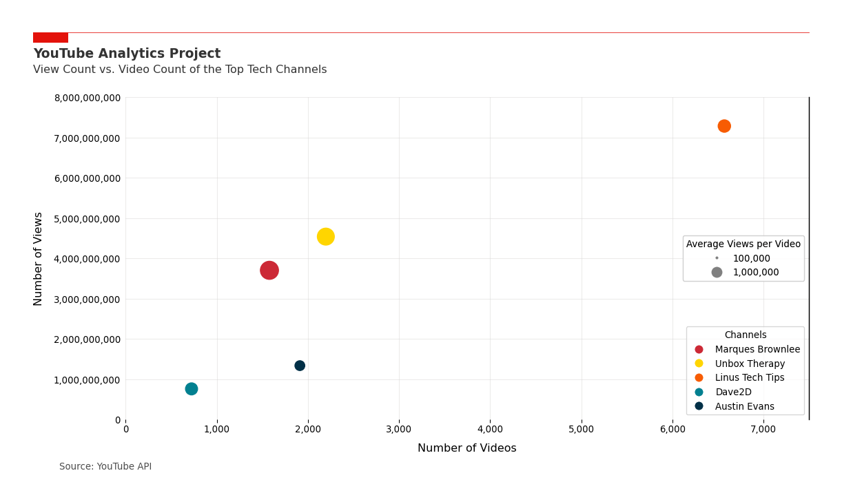The height and width of the screenshot is (504, 842).
Task: Click the '7,000' x-axis tick label
Action: point(763,430)
